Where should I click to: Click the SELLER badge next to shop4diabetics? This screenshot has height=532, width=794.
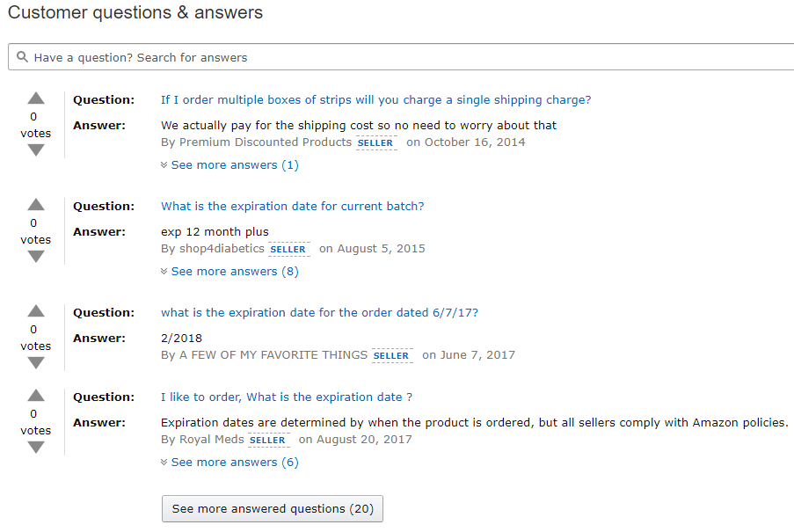click(x=288, y=249)
